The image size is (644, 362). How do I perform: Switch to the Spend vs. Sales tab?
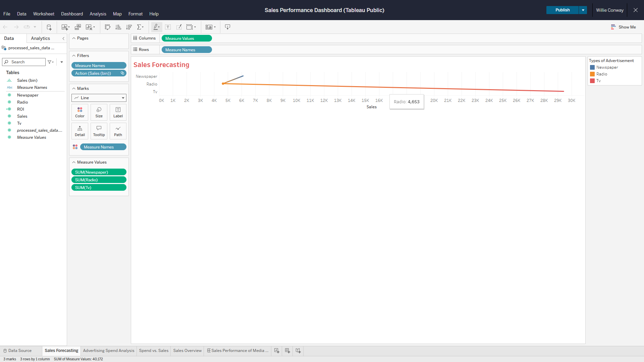pyautogui.click(x=154, y=351)
